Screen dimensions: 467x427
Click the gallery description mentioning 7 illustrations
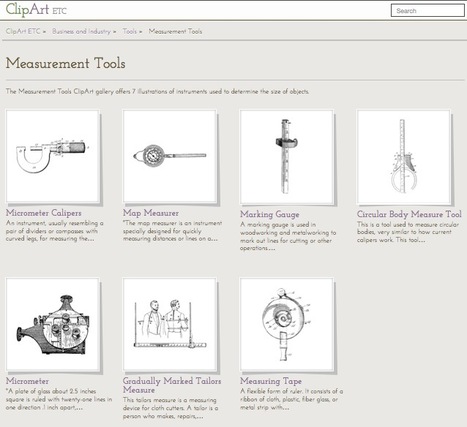[x=157, y=91]
